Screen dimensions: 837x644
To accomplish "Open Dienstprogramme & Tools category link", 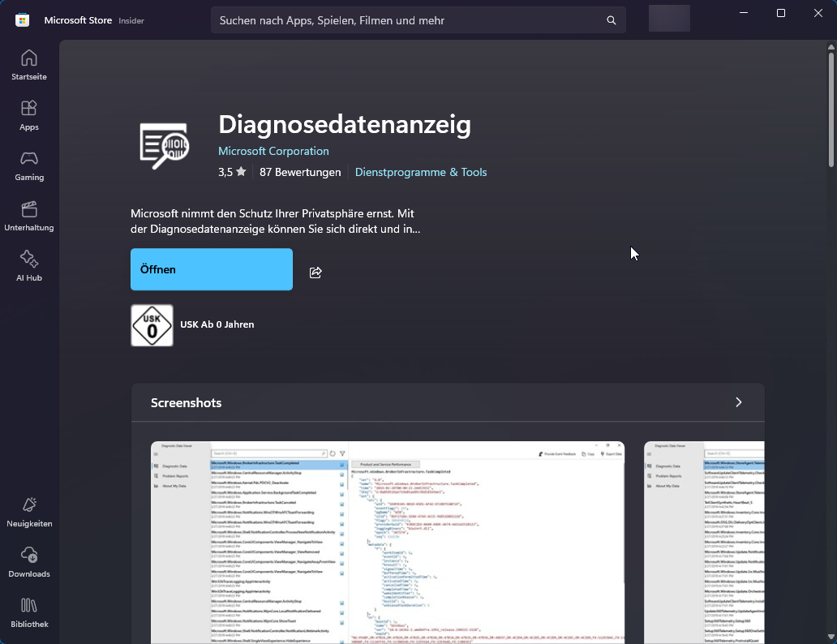I will pos(421,172).
